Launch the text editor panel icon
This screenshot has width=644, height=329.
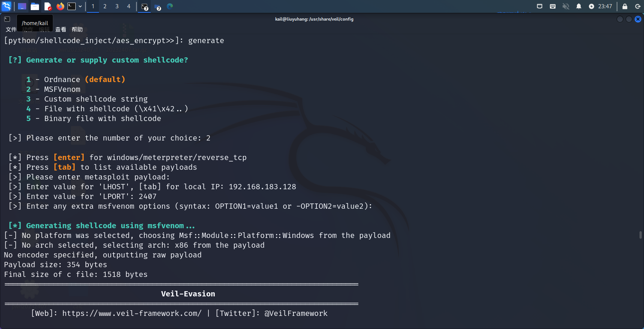coord(48,6)
